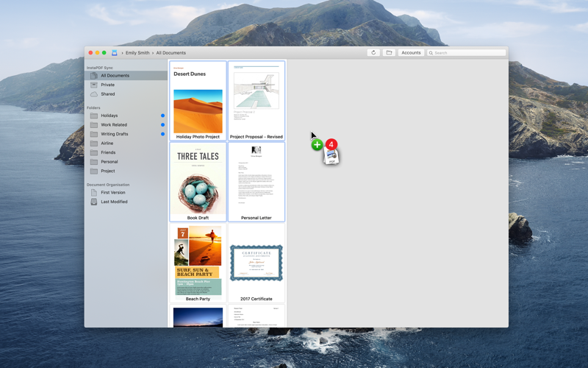
Task: Open the Holidays folder label
Action: click(109, 116)
